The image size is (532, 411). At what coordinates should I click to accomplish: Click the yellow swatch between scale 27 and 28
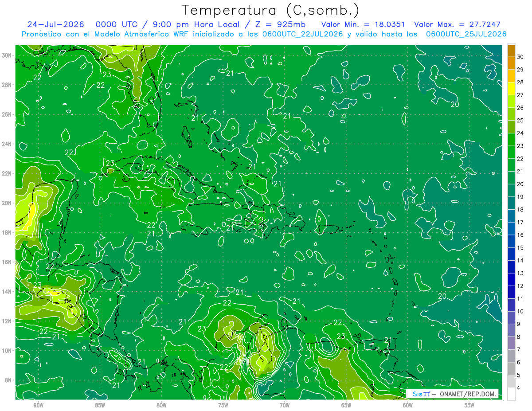(x=511, y=88)
